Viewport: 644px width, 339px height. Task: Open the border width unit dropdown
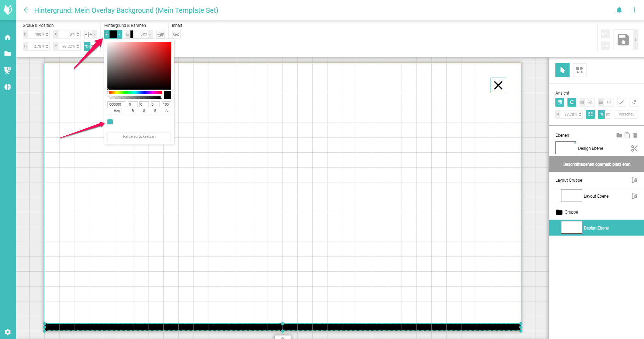(x=150, y=34)
